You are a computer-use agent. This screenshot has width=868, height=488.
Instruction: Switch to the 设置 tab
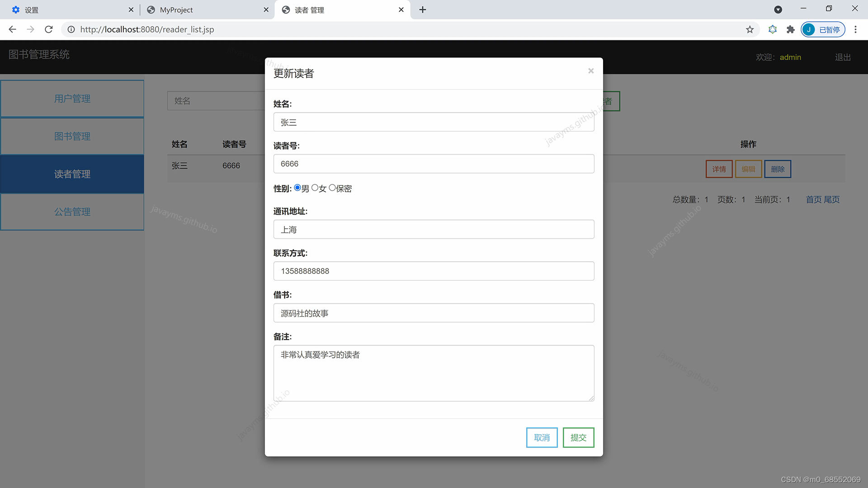[70, 9]
